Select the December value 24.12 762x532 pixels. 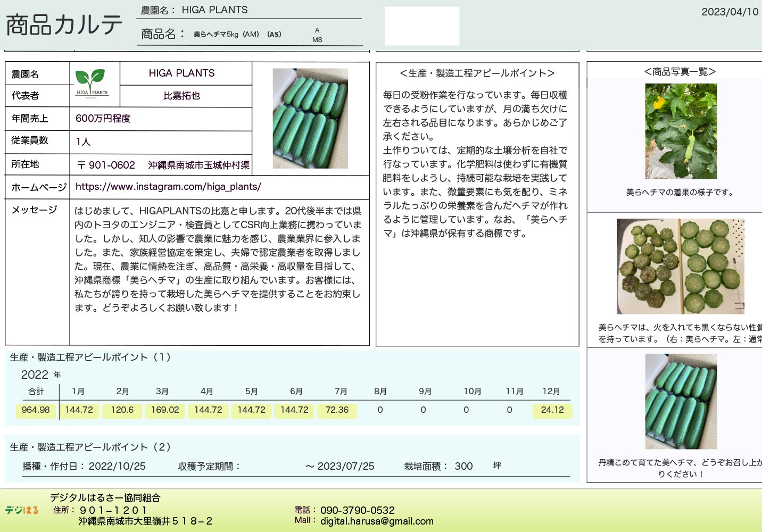(552, 410)
